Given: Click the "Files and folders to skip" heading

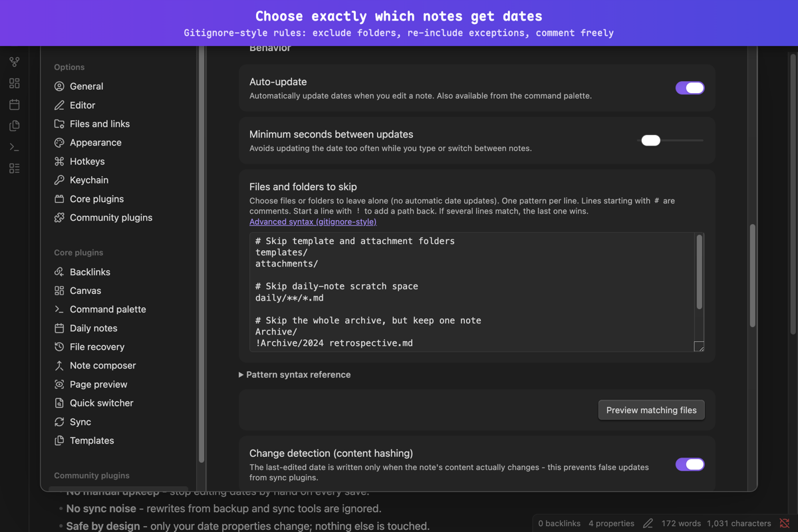Looking at the screenshot, I should pyautogui.click(x=303, y=187).
